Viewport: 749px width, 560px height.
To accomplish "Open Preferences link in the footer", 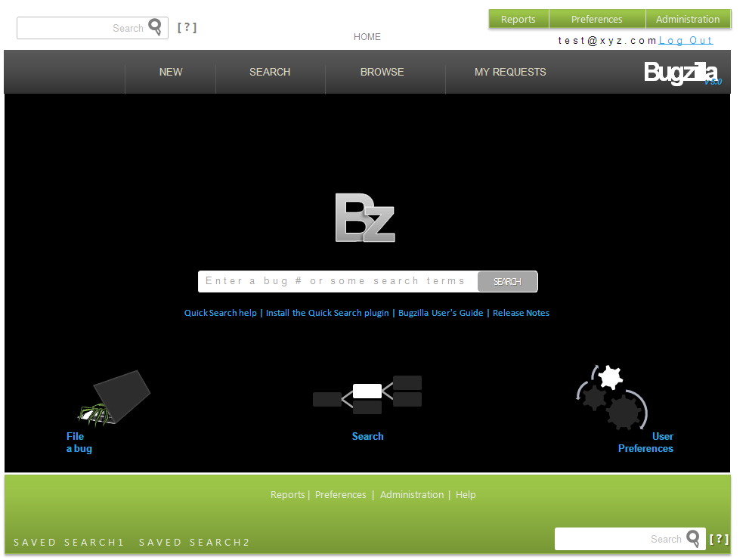I will 340,494.
